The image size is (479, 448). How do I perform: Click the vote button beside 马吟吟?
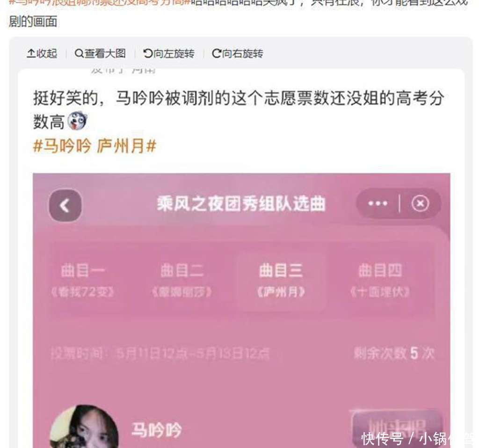coord(398,428)
